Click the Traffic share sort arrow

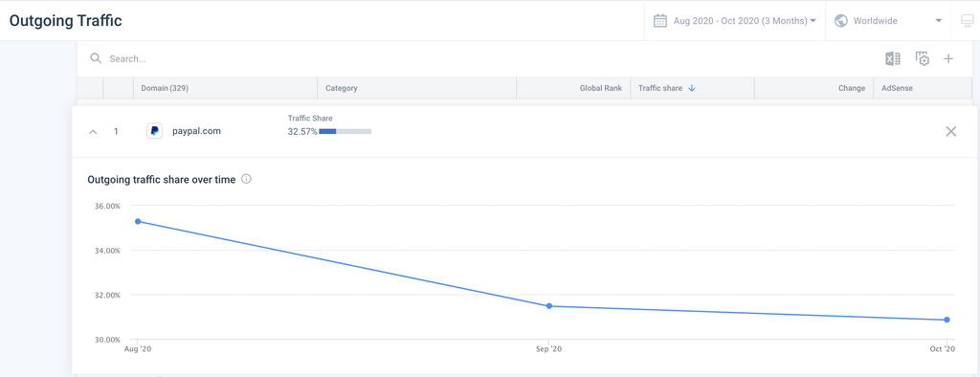click(x=691, y=88)
